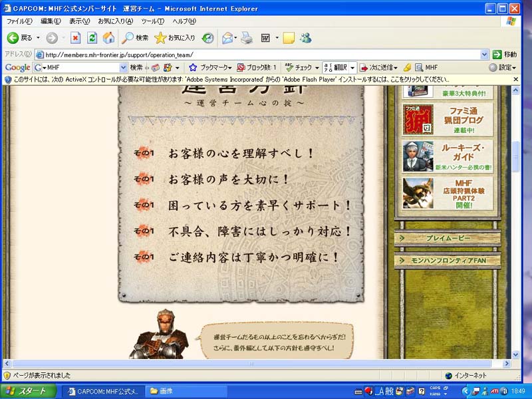Image resolution: width=532 pixels, height=399 pixels.
Task: Expand the 次に送信 send-to dropdown
Action: (x=396, y=68)
